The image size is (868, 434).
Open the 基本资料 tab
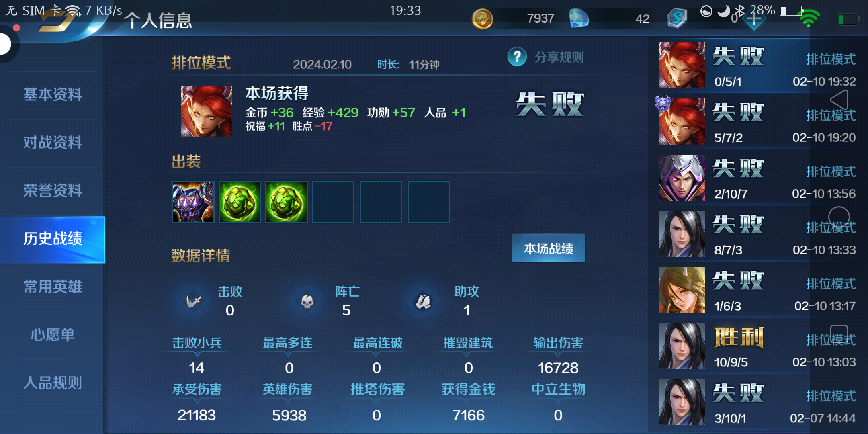point(53,95)
